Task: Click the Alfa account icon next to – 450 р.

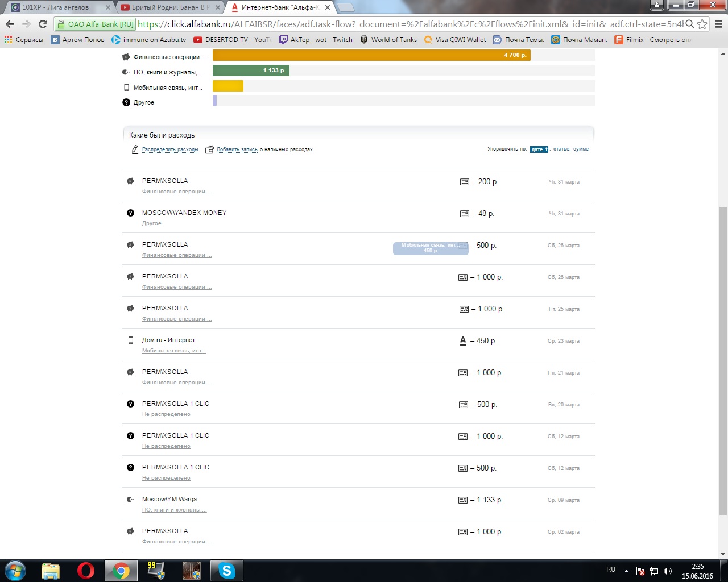Action: (x=463, y=341)
